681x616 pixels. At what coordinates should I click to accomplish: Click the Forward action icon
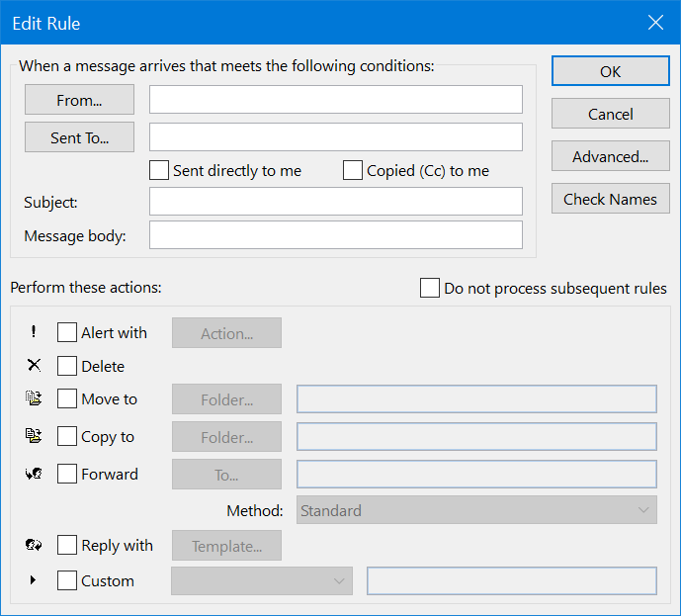(x=34, y=474)
